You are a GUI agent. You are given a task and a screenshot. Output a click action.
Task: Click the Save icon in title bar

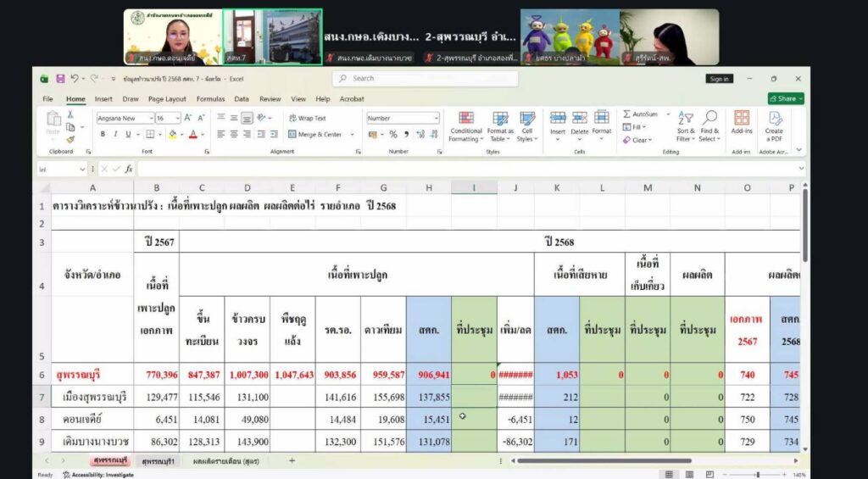(x=60, y=79)
